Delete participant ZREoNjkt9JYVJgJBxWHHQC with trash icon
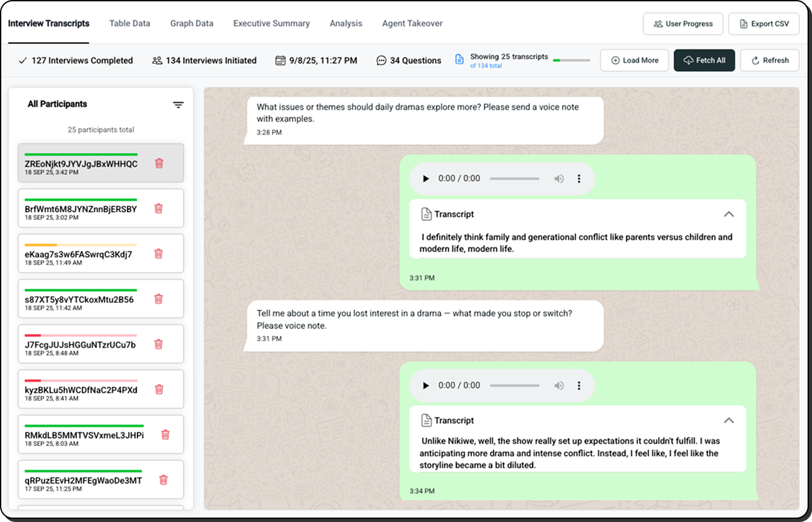 click(x=159, y=163)
